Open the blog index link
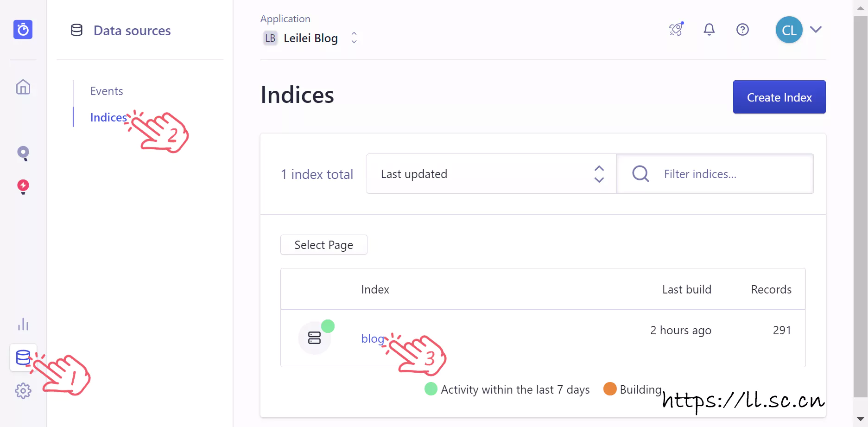This screenshot has height=427, width=868. pos(373,338)
